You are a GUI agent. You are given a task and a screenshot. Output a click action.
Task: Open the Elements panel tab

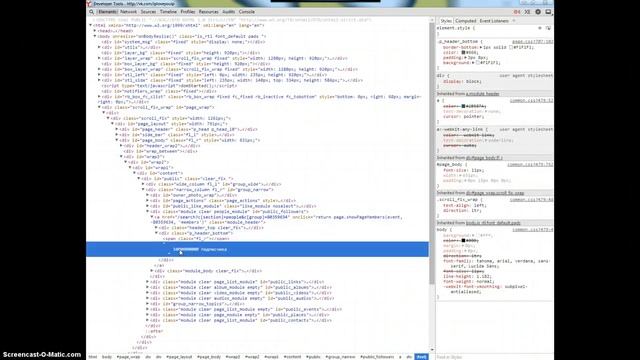click(107, 12)
